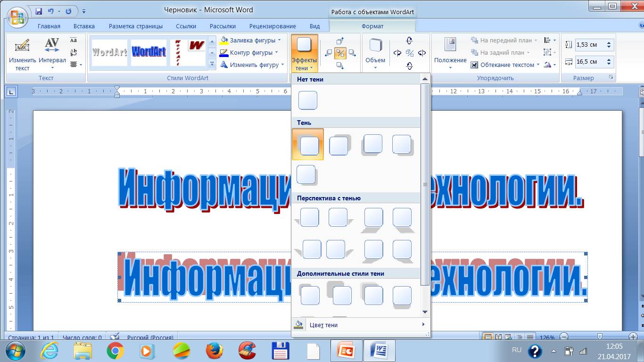Toggle WordArt vertical text icon
Image resolution: width=644 pixels, height=362 pixels.
click(74, 52)
